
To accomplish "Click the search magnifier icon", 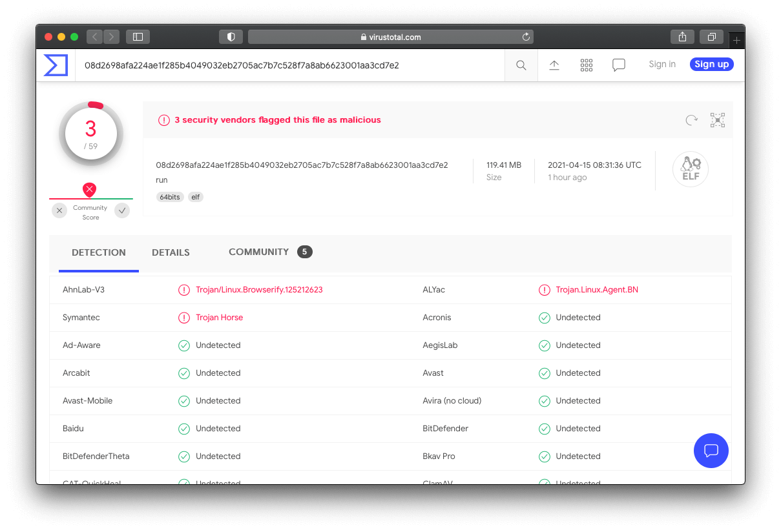I will [521, 65].
